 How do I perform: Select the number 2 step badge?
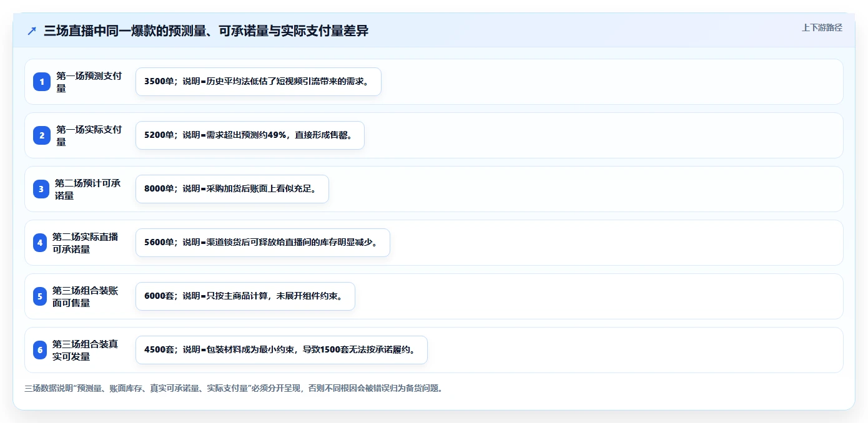pyautogui.click(x=42, y=135)
